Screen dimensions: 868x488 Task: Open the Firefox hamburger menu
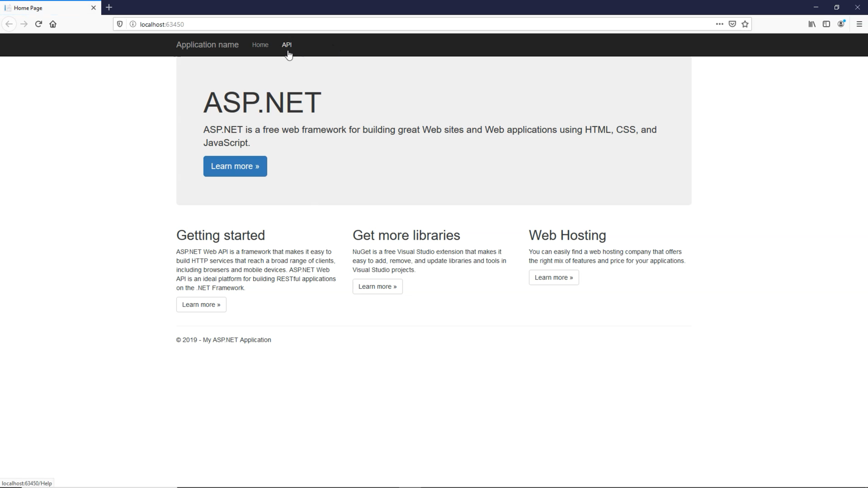859,24
